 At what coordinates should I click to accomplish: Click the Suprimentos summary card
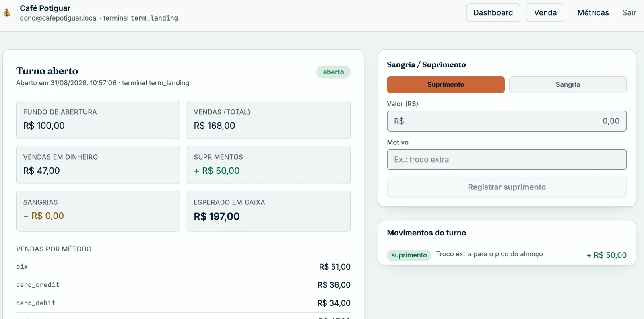point(268,165)
